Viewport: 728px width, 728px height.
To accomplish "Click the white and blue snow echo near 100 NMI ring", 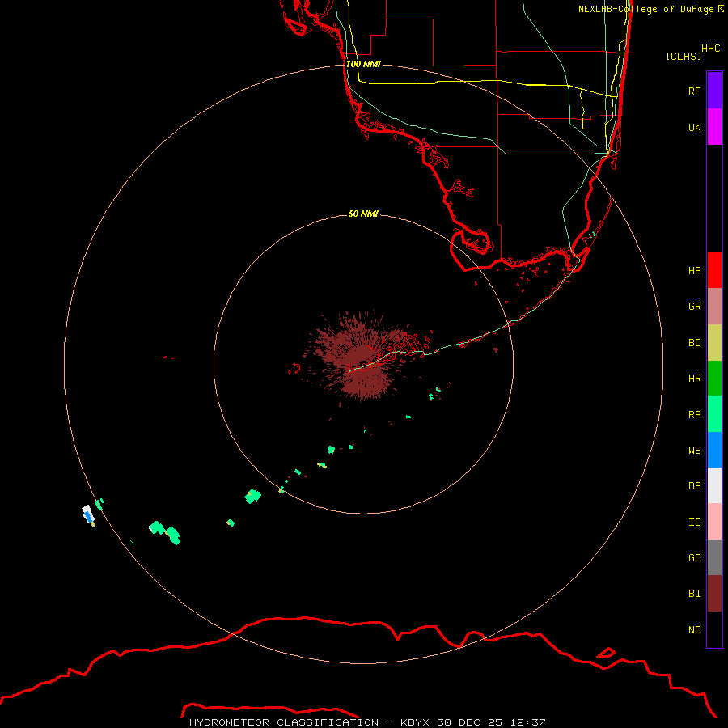I will coord(88,514).
